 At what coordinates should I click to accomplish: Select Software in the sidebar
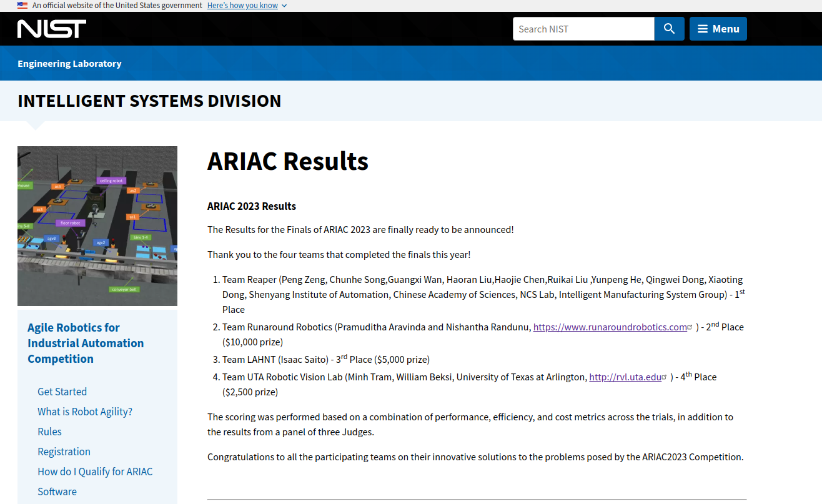coord(57,492)
